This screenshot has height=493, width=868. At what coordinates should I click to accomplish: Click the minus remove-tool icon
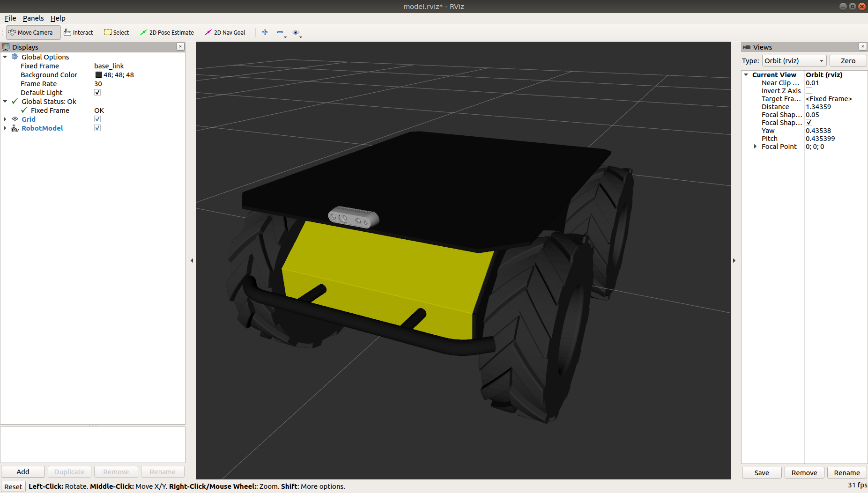(280, 32)
